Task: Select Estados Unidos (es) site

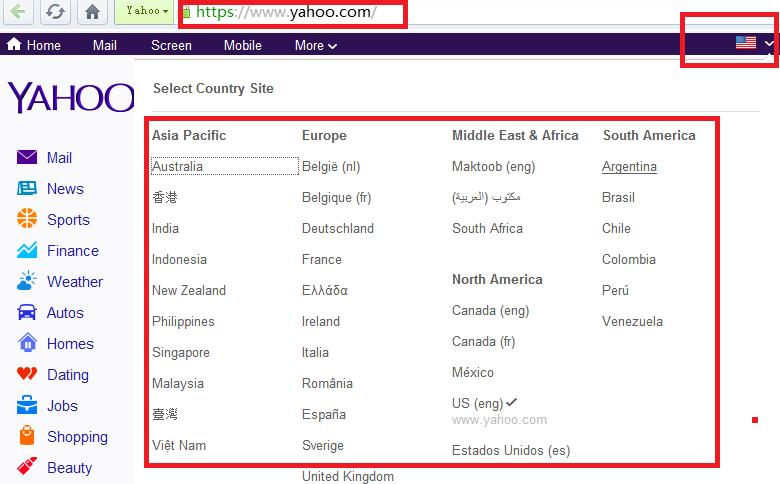Action: point(510,451)
